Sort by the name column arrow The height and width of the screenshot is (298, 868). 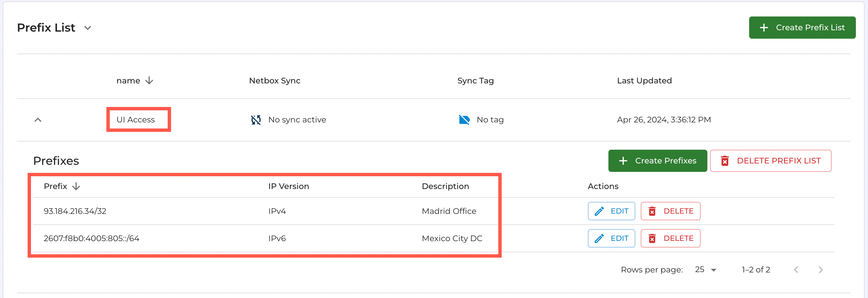point(149,81)
